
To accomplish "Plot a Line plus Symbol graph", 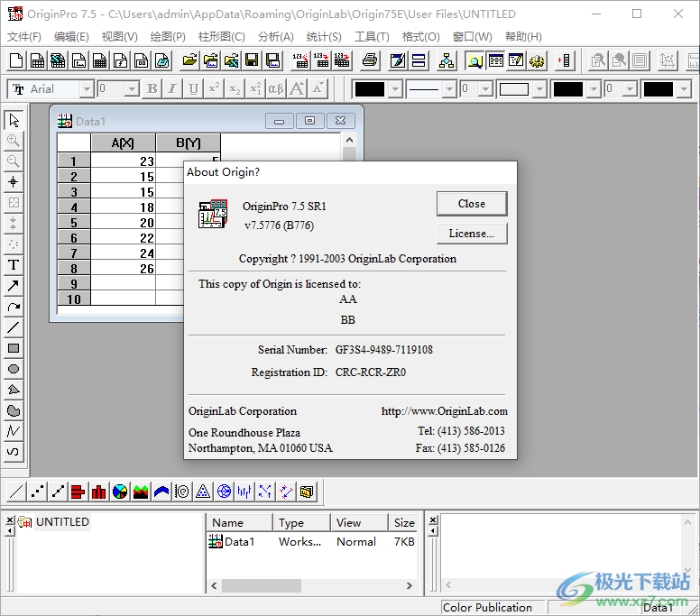I will click(x=58, y=492).
